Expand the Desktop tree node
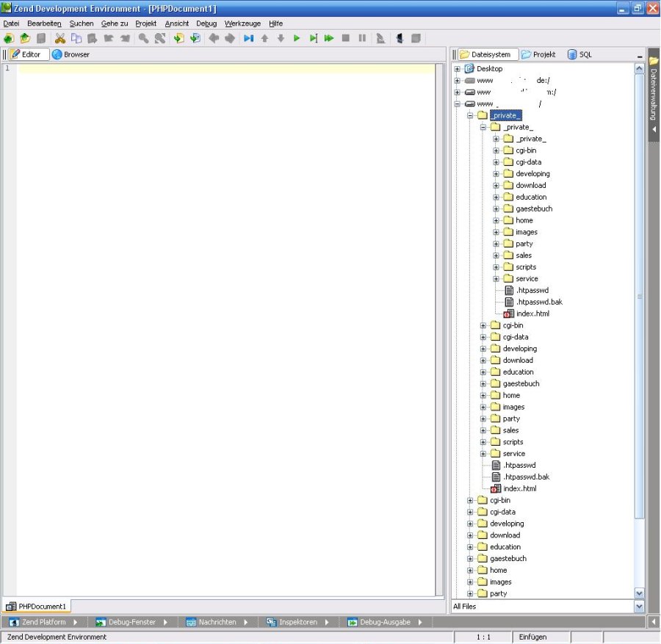 (x=457, y=69)
